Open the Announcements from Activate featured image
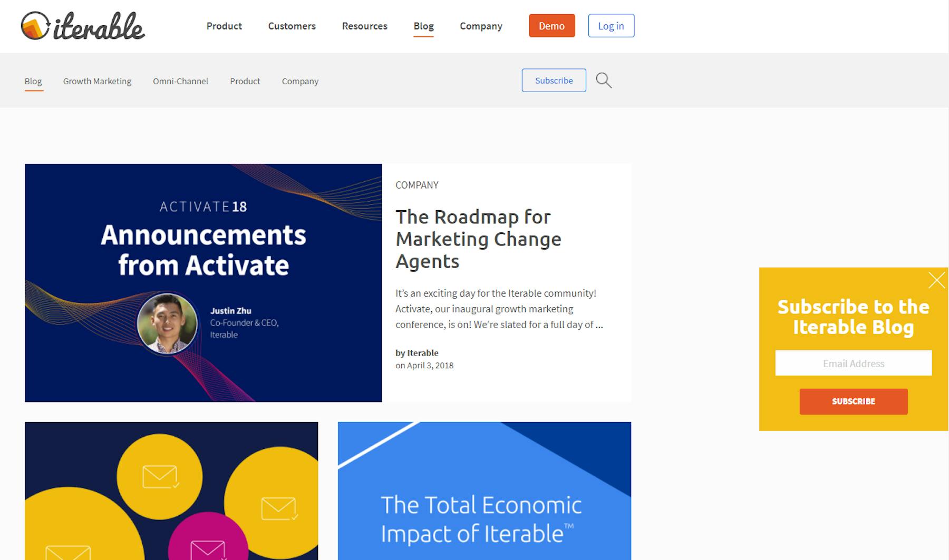Viewport: 949px width, 560px height. pos(203,283)
